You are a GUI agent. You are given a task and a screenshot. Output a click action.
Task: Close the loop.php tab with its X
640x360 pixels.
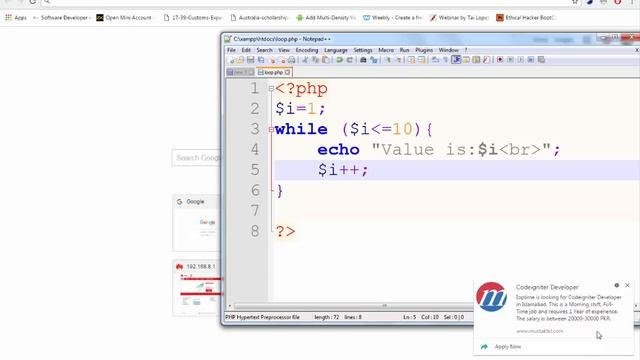coord(287,72)
